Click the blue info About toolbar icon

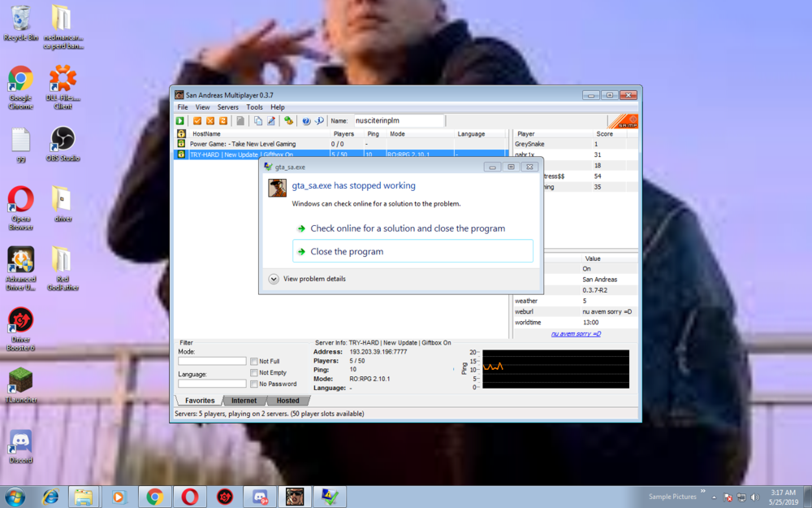tap(319, 121)
